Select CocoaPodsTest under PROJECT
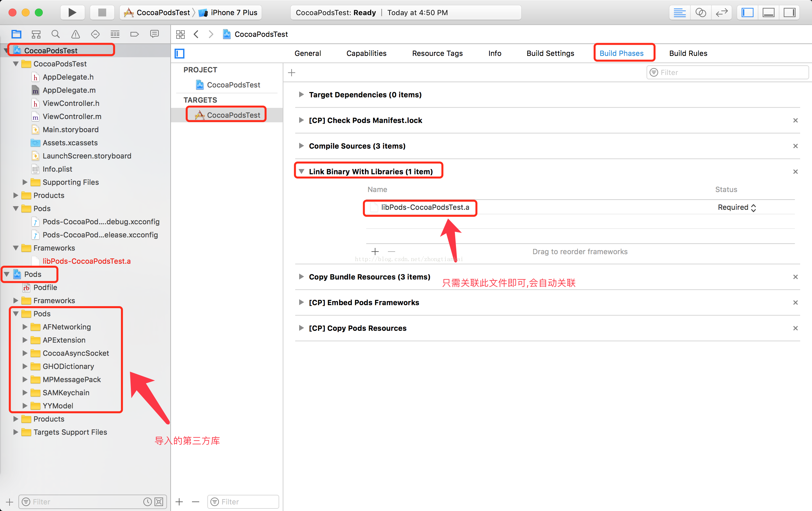This screenshot has height=511, width=812. click(228, 85)
